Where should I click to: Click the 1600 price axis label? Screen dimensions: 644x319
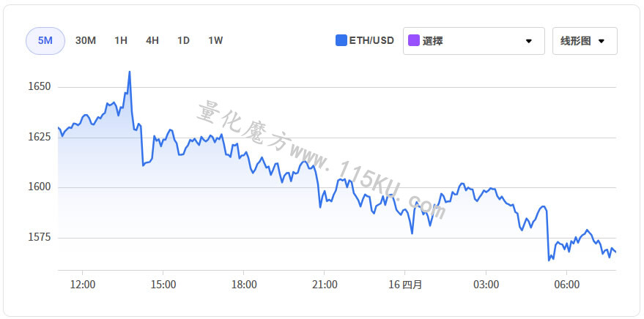[x=40, y=187]
